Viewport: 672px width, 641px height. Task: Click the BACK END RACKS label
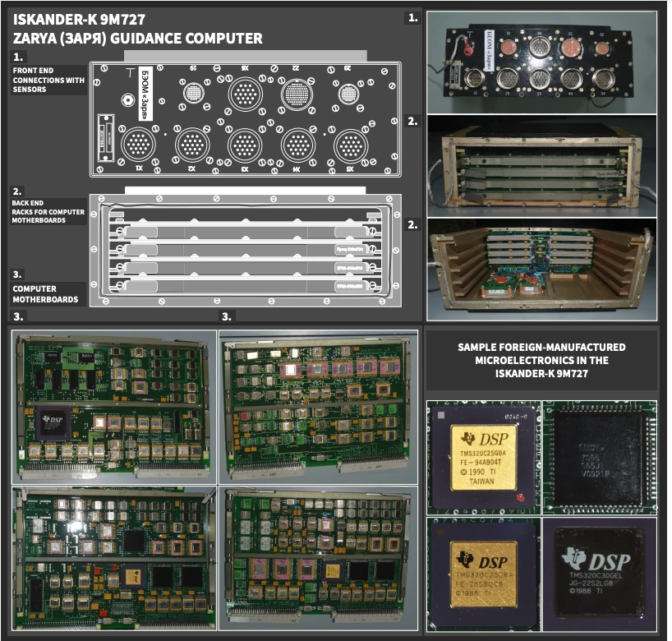point(48,211)
